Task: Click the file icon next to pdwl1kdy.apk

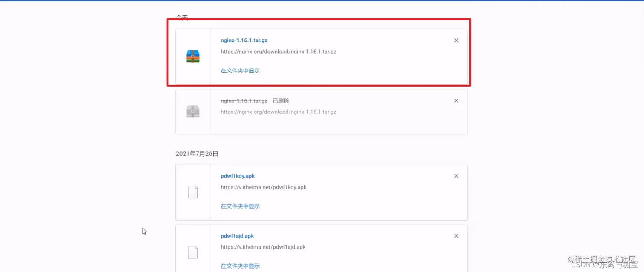Action: pyautogui.click(x=193, y=192)
